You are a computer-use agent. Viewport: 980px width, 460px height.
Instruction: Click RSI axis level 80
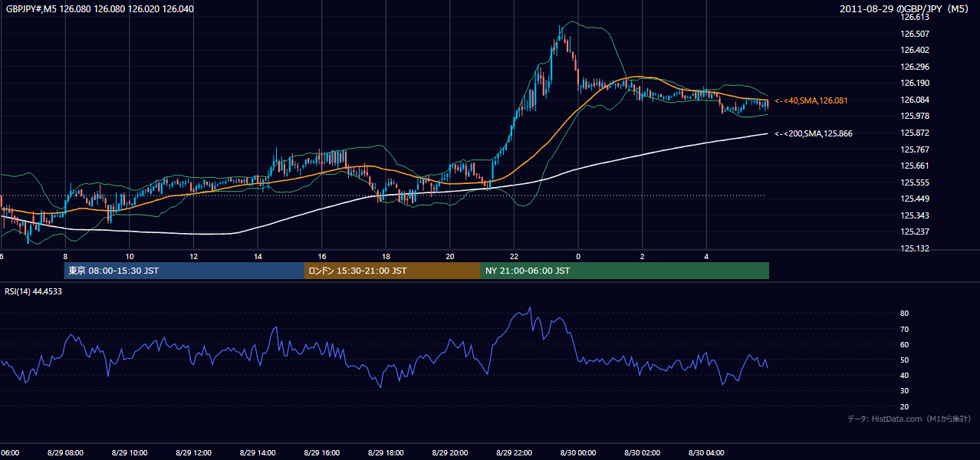[905, 314]
